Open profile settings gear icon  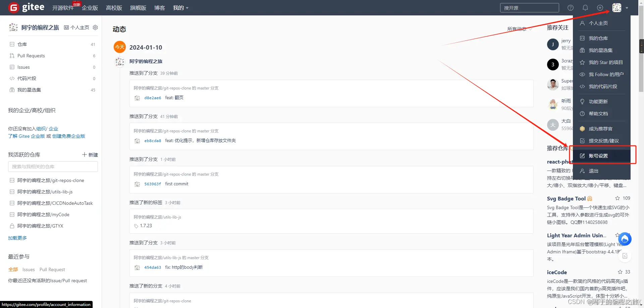[x=95, y=27]
